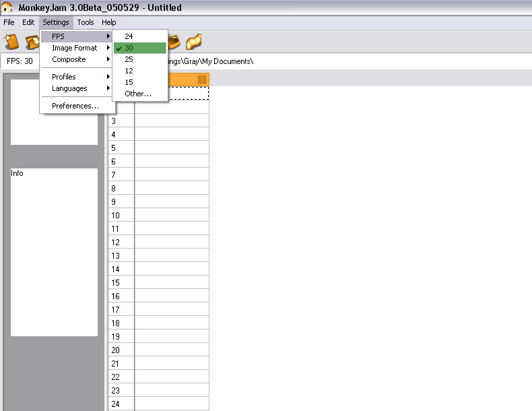The width and height of the screenshot is (532, 411).
Task: Select frame row 4 number
Action: point(121,134)
